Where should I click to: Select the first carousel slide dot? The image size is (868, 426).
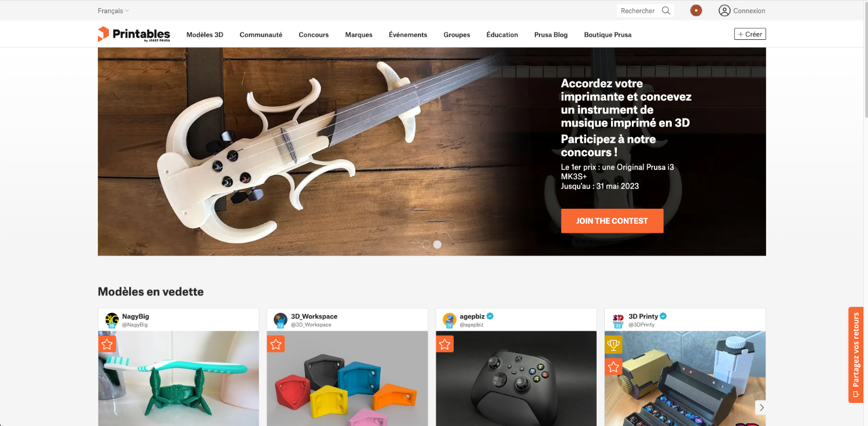(426, 245)
